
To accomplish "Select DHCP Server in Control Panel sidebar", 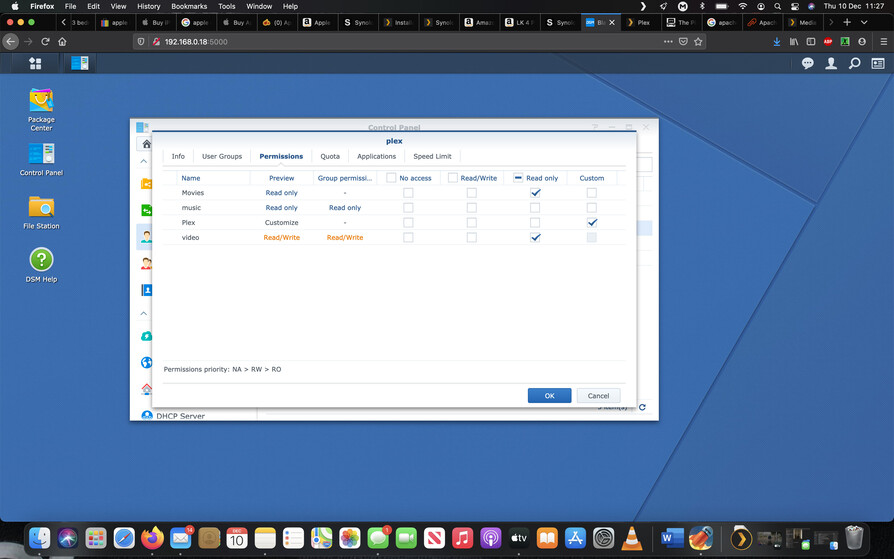I will point(180,416).
